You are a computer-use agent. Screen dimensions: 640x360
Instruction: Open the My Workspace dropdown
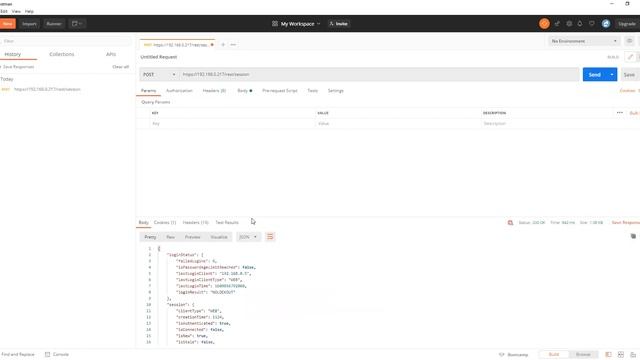tap(300, 24)
